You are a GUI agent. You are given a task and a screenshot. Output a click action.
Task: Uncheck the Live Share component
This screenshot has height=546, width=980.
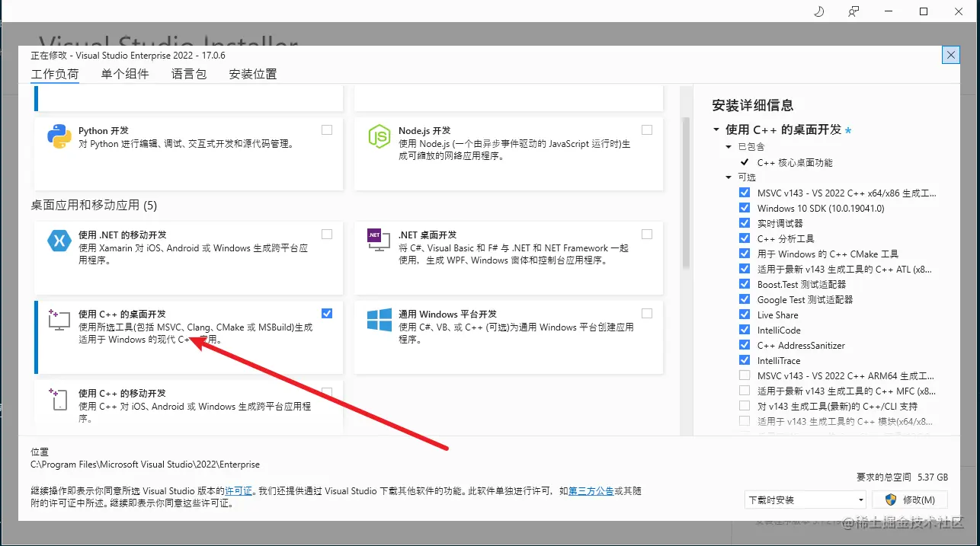point(745,315)
